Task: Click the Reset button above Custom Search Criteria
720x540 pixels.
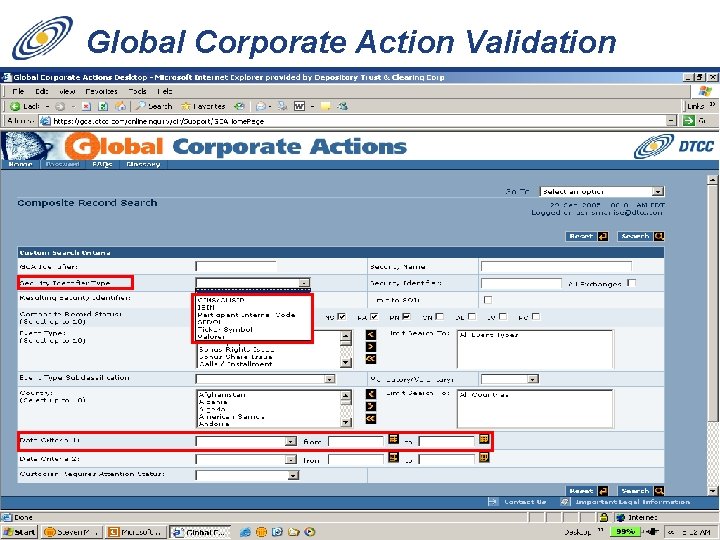Action: [x=587, y=236]
